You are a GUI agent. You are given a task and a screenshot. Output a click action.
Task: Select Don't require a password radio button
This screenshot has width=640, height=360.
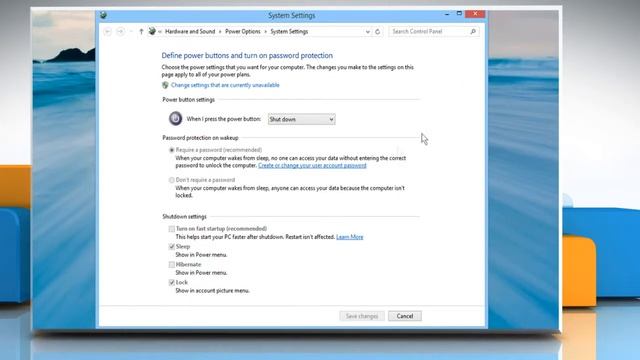coord(172,180)
